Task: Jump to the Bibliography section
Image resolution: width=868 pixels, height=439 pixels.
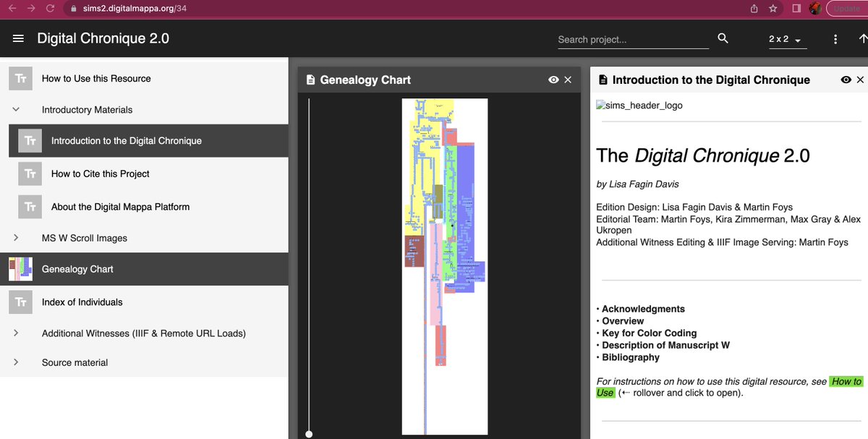Action: pyautogui.click(x=631, y=357)
